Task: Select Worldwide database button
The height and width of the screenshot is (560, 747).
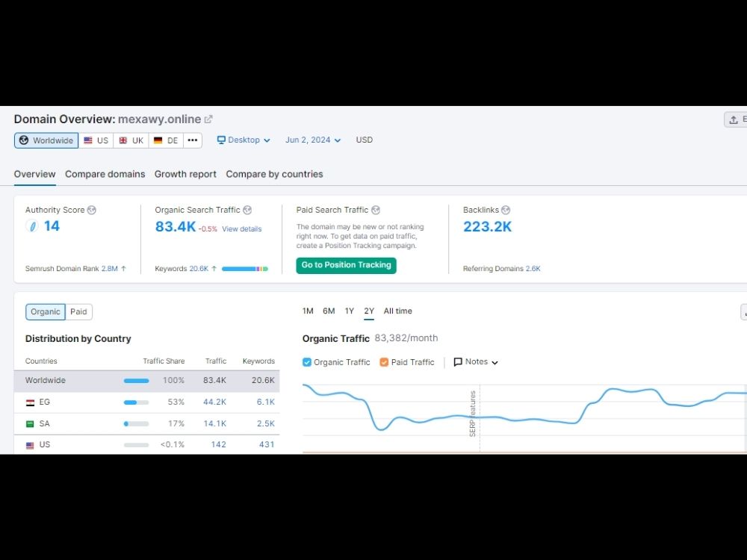Action: [x=46, y=140]
